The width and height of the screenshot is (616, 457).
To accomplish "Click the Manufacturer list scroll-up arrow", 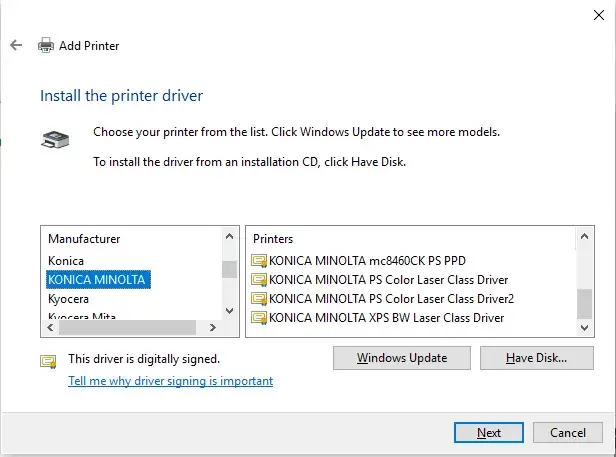I will [x=229, y=237].
